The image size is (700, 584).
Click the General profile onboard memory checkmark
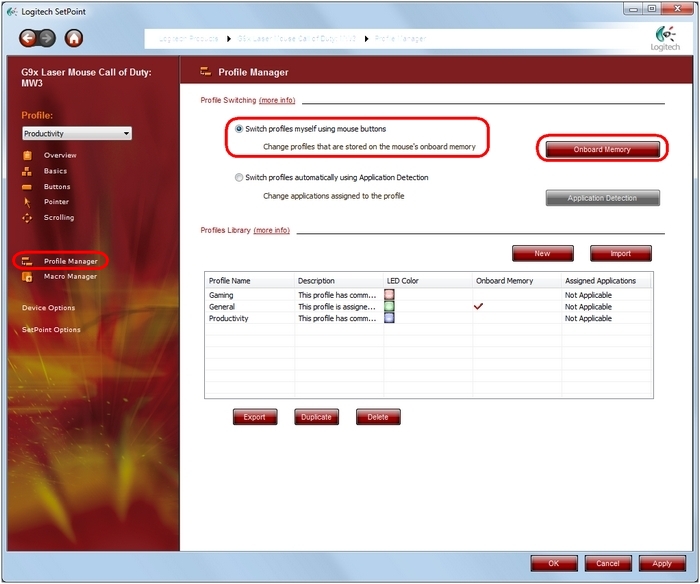479,306
